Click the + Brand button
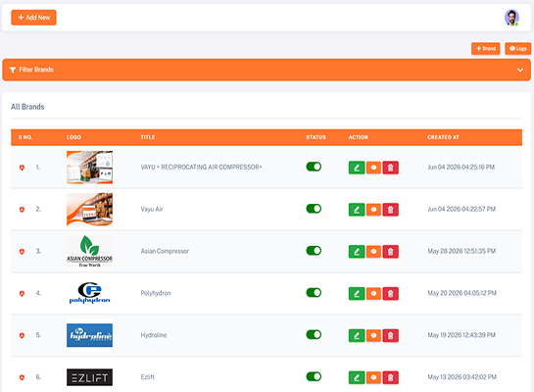This screenshot has height=392, width=534. pos(486,48)
